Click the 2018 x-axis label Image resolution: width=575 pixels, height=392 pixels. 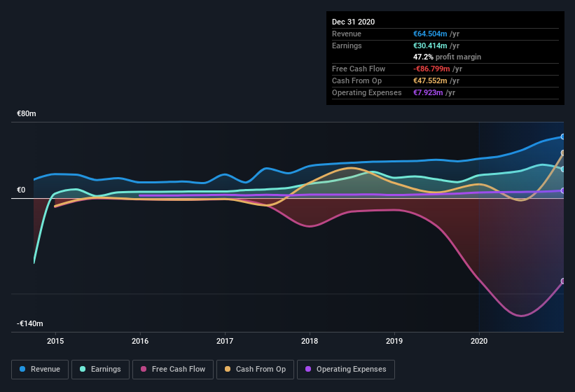point(310,341)
